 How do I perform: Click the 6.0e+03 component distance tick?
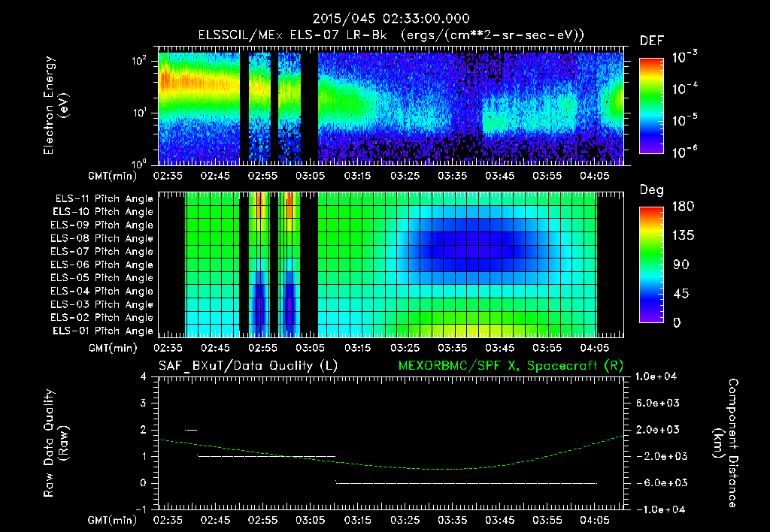pos(657,403)
